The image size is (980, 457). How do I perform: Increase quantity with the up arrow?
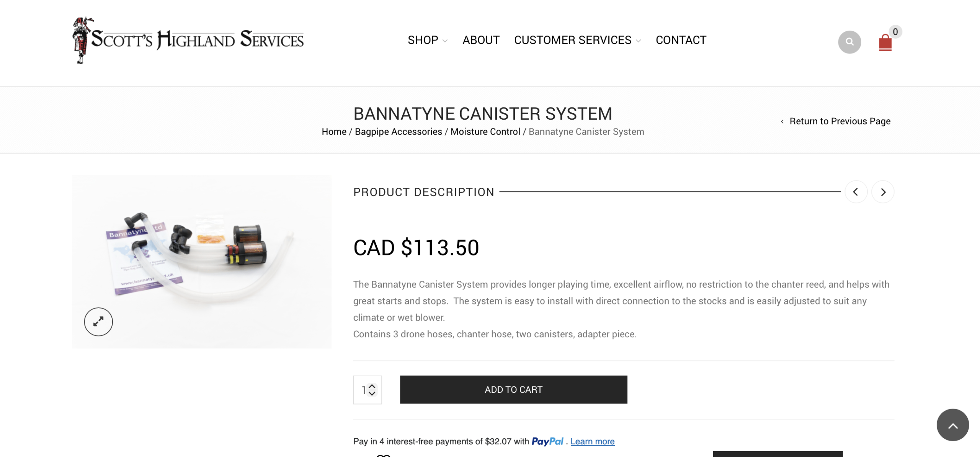point(372,387)
